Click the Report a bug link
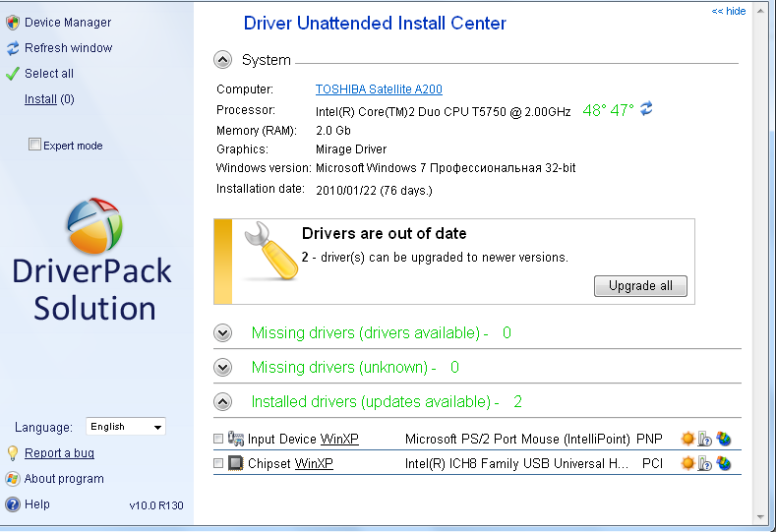The width and height of the screenshot is (776, 532). (59, 453)
